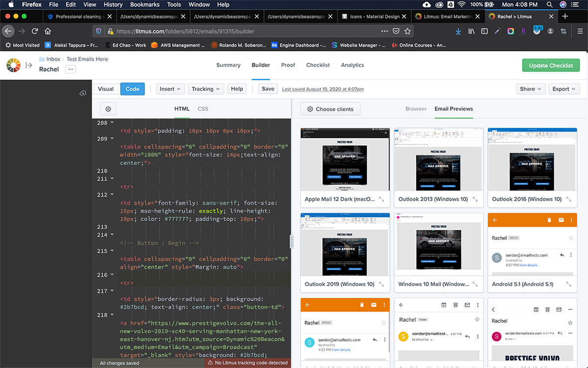
Task: Collapse sidebar with the arrow-bar icon
Action: pos(29,65)
